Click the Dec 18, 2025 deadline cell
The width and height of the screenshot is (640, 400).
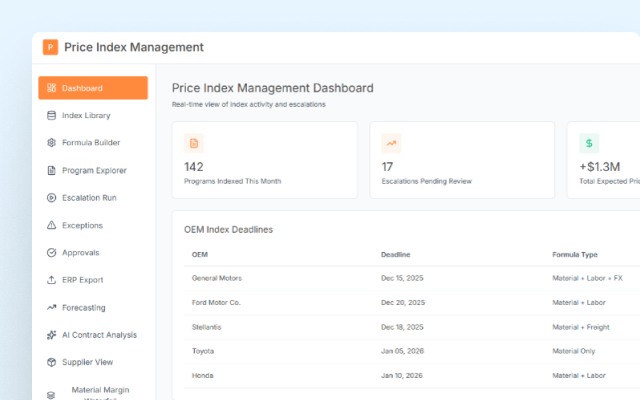[402, 327]
